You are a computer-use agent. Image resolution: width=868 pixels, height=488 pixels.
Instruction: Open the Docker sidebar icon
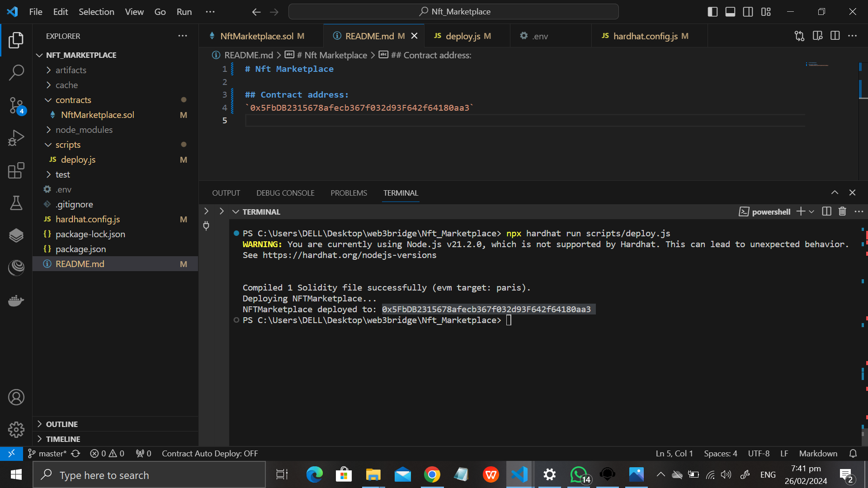pyautogui.click(x=16, y=300)
